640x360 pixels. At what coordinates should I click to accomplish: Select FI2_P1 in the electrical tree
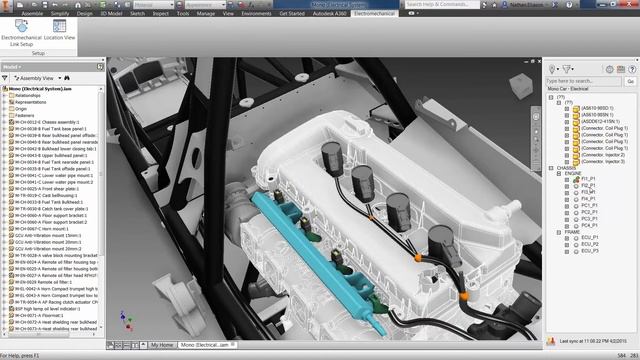click(x=588, y=186)
